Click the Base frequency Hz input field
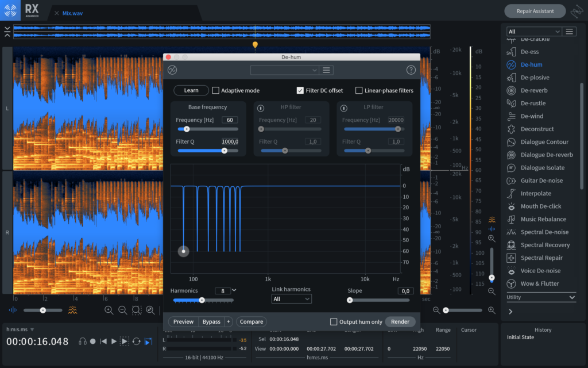Viewport: 588px width, 368px height. [229, 120]
